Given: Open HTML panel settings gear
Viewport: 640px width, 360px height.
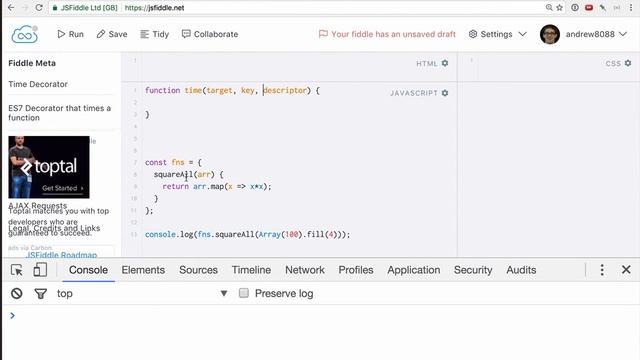Looking at the screenshot, I should pyautogui.click(x=445, y=63).
